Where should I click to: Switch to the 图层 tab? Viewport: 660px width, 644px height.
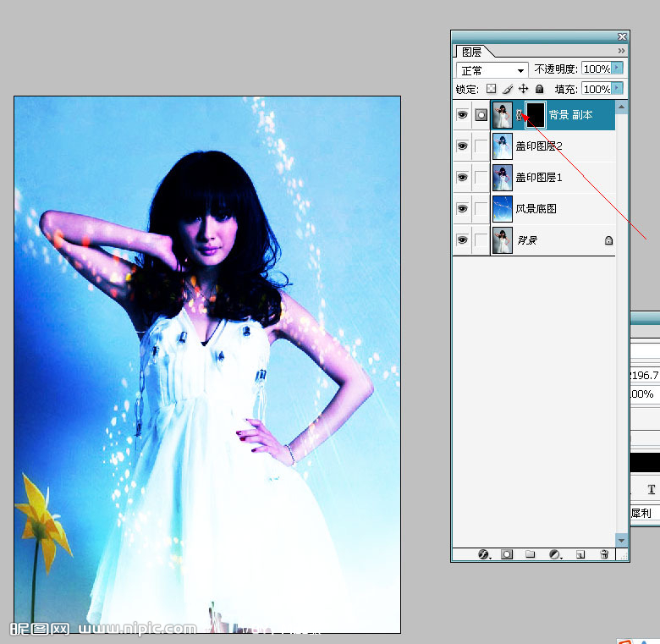(471, 52)
